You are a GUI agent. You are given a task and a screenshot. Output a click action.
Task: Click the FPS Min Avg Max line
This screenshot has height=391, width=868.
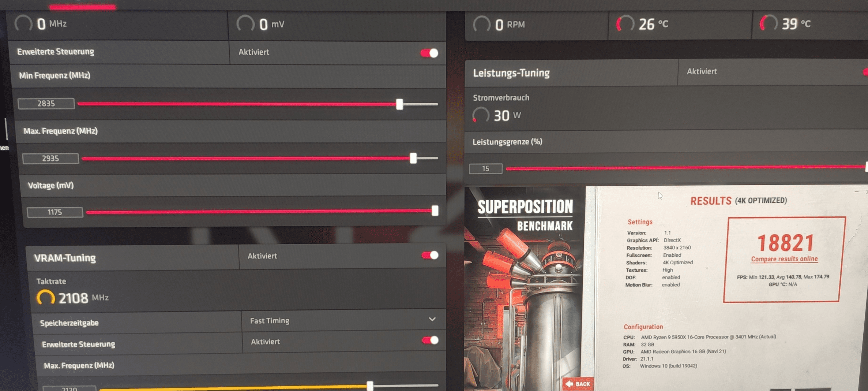tap(783, 277)
